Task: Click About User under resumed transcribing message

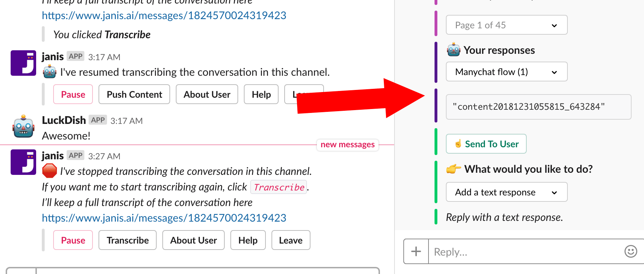Action: click(207, 94)
